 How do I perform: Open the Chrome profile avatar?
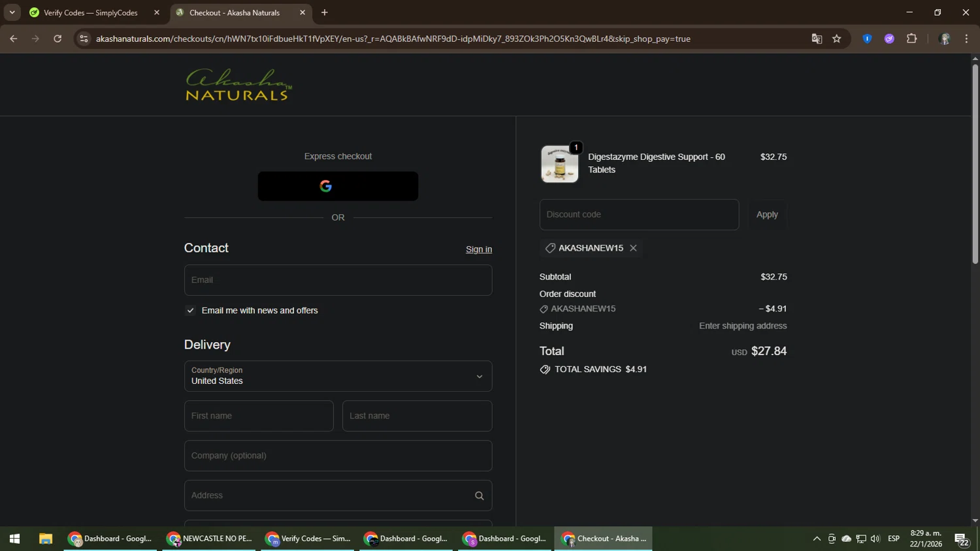(x=944, y=39)
